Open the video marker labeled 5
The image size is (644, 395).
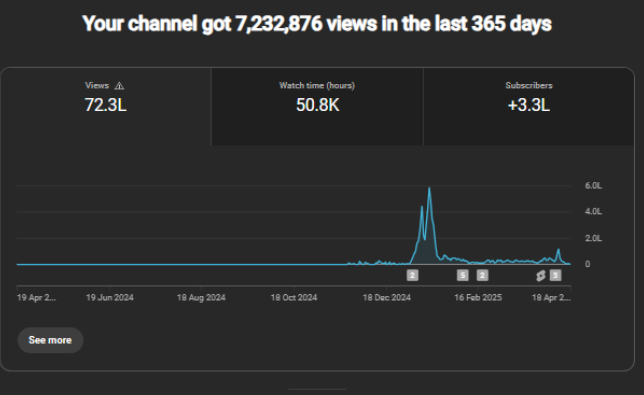point(462,275)
